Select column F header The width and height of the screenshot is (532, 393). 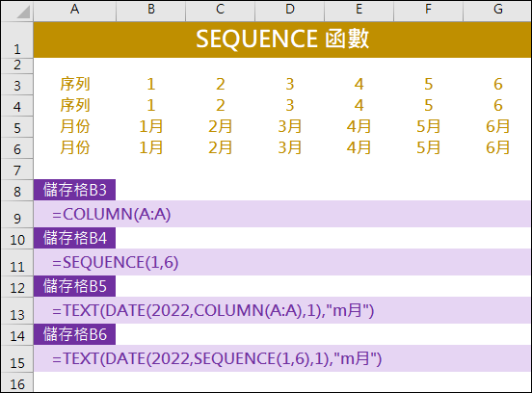pyautogui.click(x=428, y=12)
